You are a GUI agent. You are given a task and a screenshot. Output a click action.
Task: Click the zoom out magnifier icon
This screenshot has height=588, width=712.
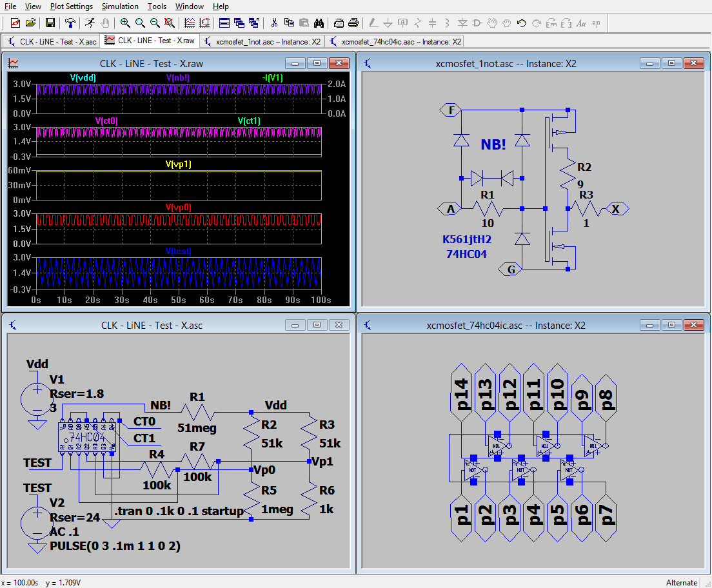tap(155, 23)
